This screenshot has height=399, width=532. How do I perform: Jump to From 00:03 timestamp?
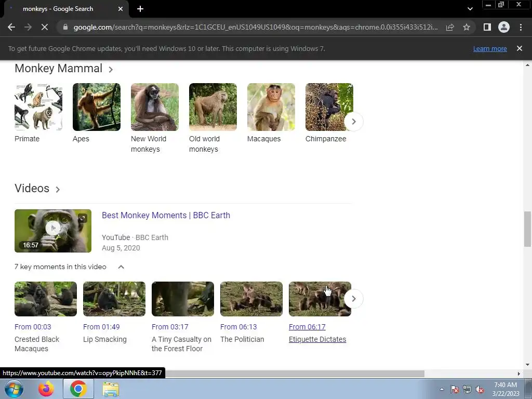33,327
